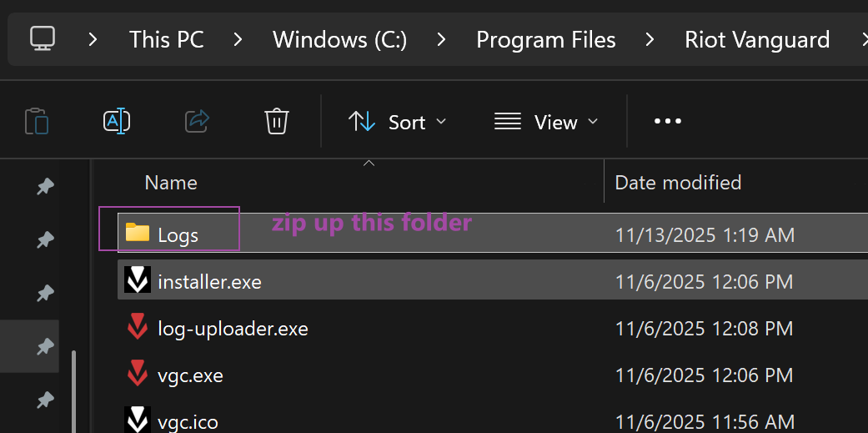
Task: Click the Delete trash can icon
Action: (x=277, y=122)
